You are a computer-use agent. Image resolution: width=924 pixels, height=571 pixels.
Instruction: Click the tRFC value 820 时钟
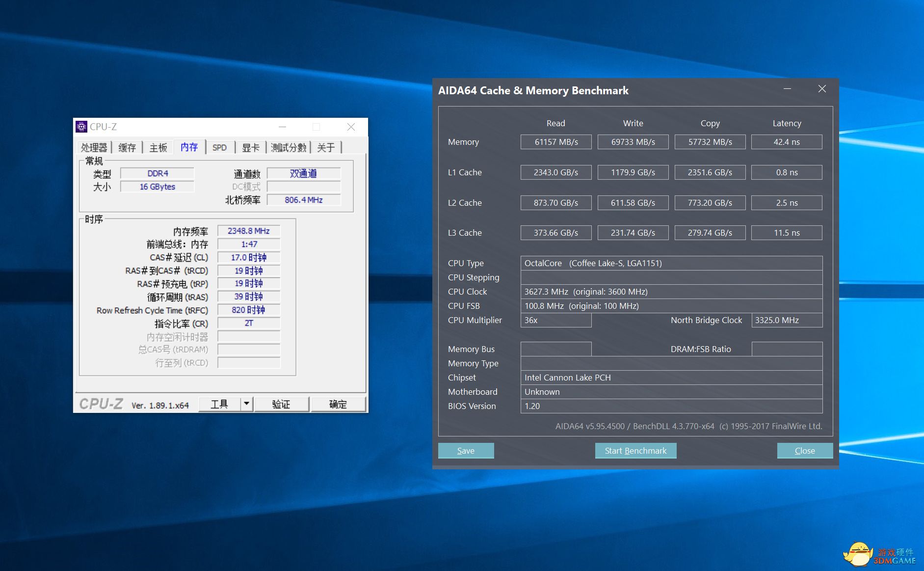coord(249,310)
